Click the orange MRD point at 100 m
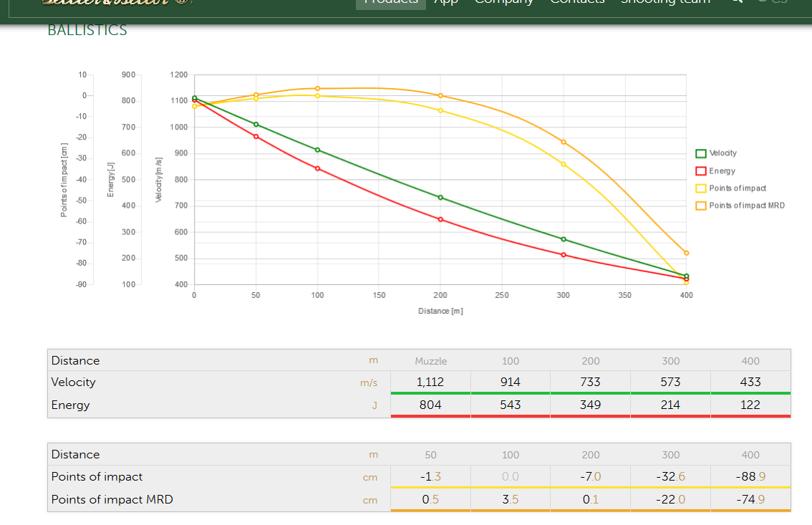 point(317,89)
